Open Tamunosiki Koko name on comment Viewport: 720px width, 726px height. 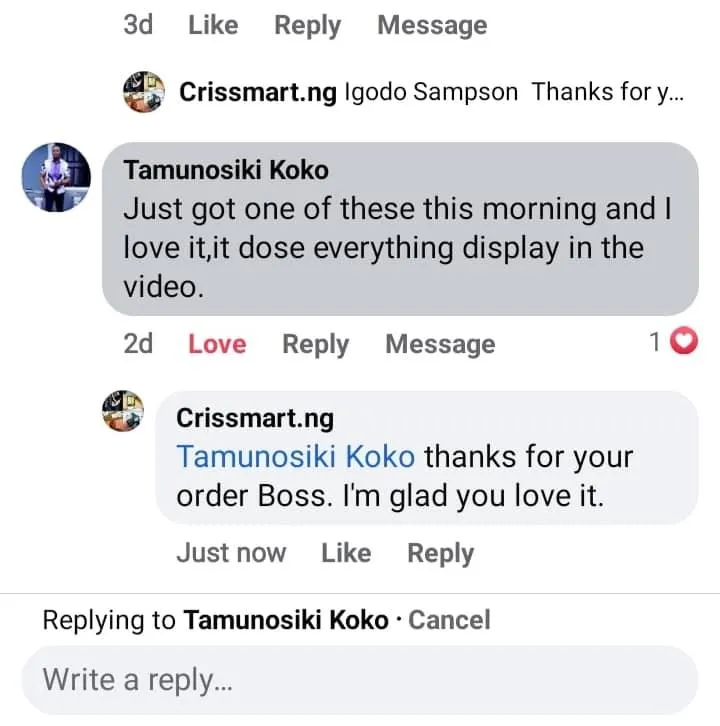tap(226, 170)
